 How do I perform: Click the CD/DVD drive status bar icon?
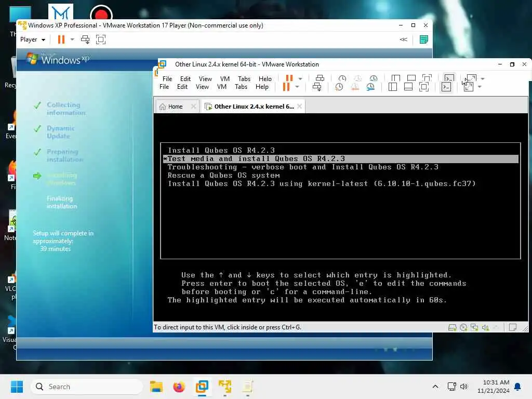[463, 327]
